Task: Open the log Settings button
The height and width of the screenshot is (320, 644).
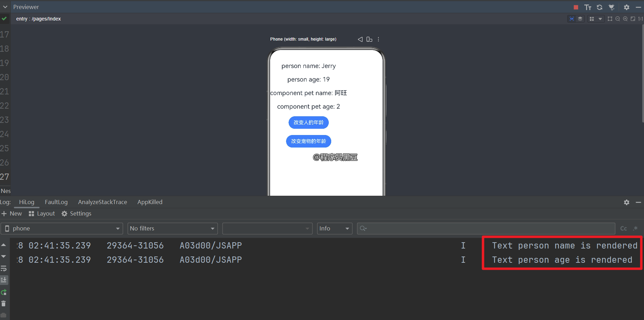Action: coord(77,213)
